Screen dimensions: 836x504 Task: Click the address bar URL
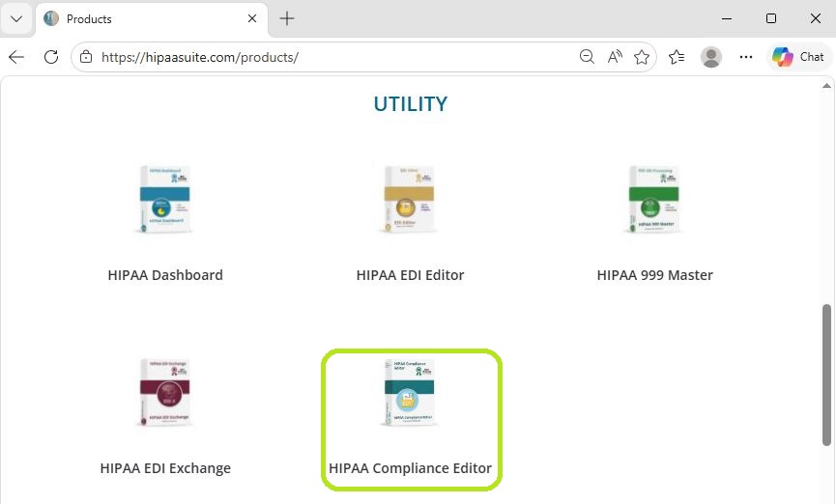point(200,57)
